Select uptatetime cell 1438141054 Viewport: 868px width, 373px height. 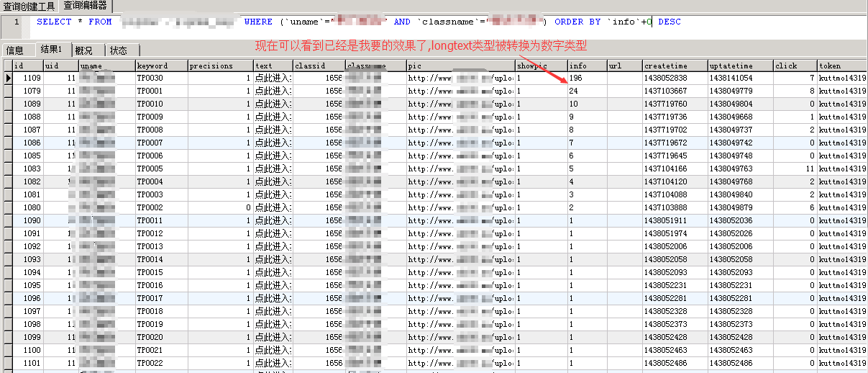pos(740,78)
